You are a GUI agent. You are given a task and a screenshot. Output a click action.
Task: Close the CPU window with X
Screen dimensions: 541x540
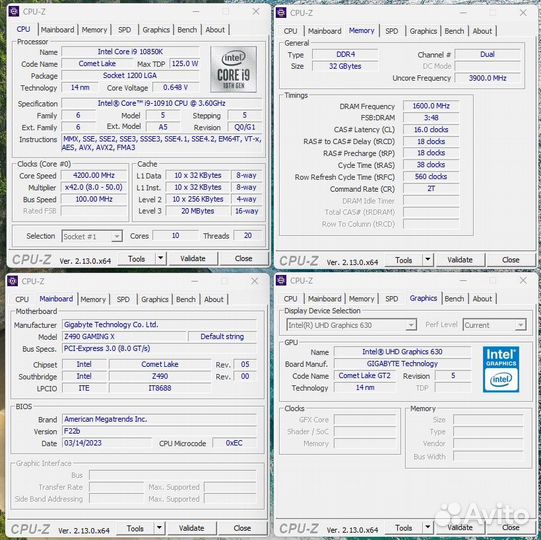click(256, 11)
